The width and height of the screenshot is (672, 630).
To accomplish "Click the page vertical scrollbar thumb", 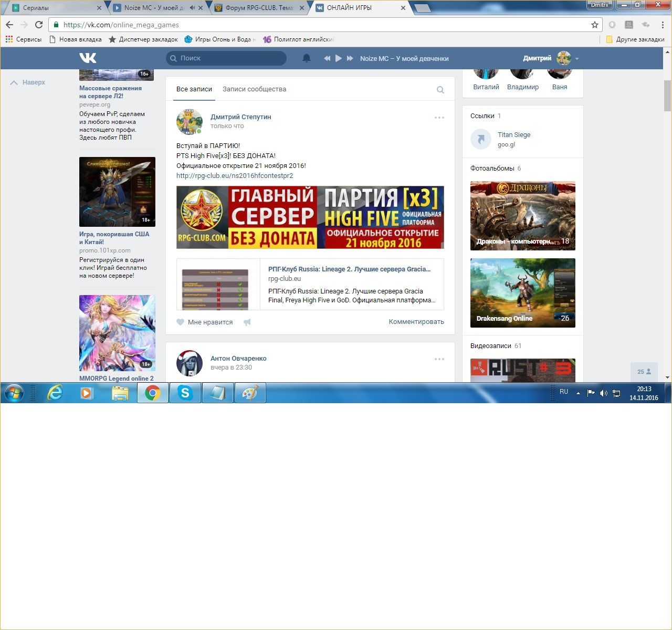I will (x=667, y=96).
